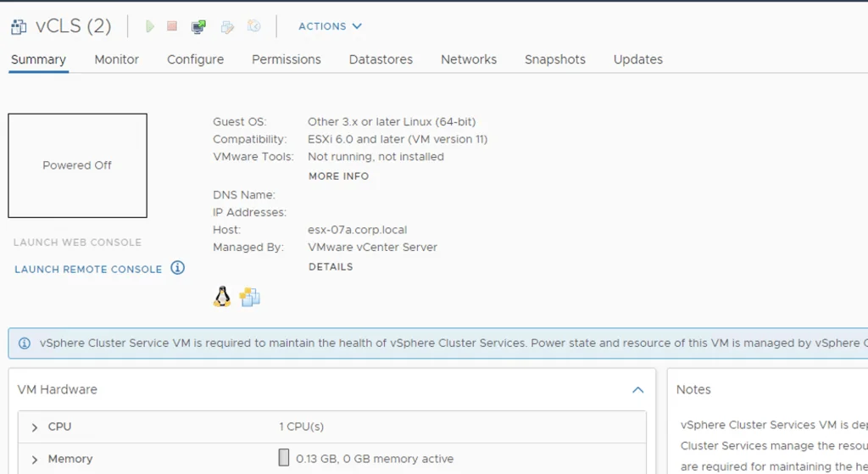Viewport: 868px width, 474px height.
Task: Click the VM Hardware panel heading
Action: 57,390
